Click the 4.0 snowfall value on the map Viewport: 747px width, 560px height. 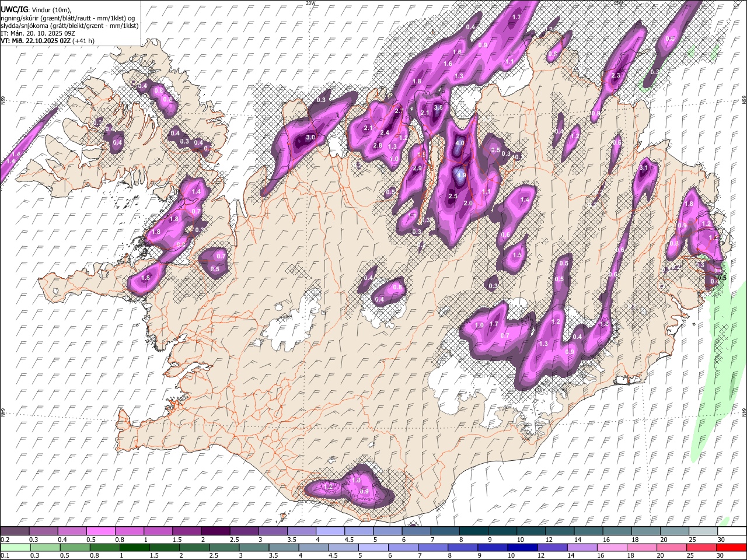coord(460,143)
